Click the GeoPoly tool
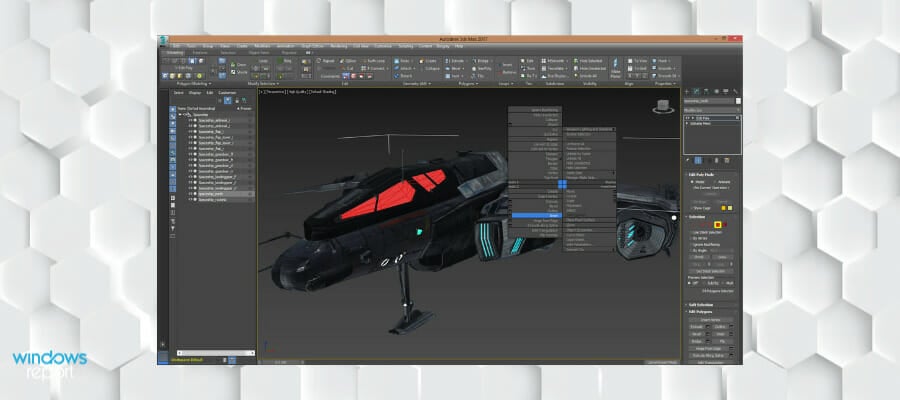 pyautogui.click(x=481, y=68)
